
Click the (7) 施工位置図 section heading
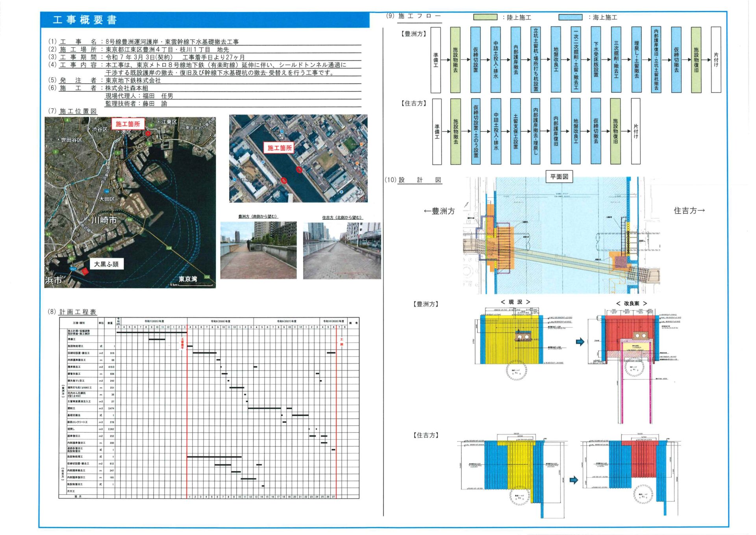(72, 111)
